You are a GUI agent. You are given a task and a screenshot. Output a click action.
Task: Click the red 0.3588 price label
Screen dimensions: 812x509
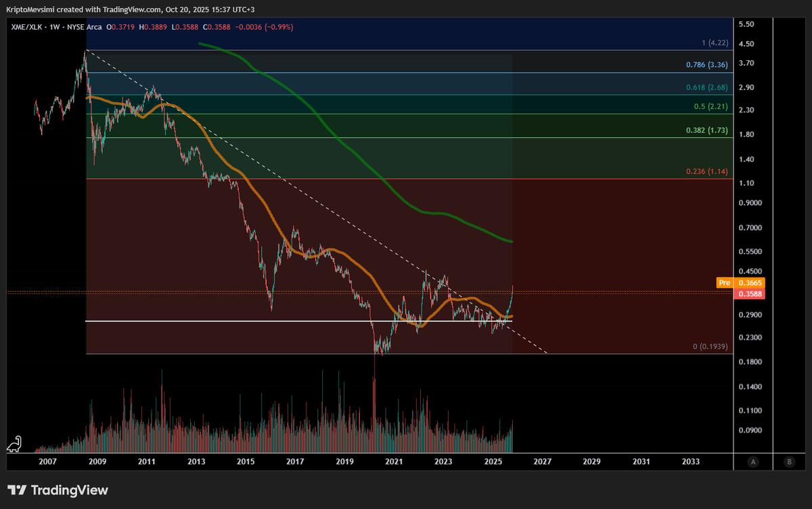click(x=749, y=294)
